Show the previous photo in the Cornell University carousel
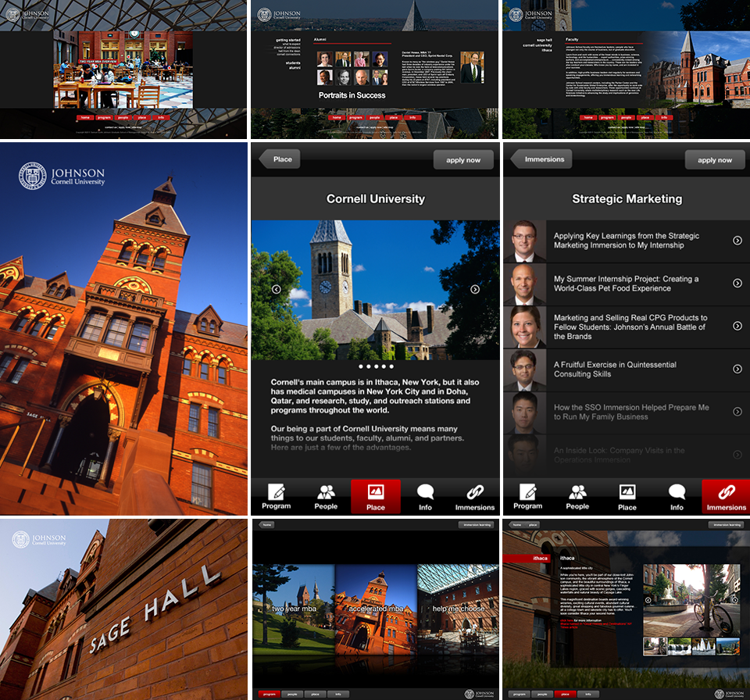This screenshot has height=700, width=750. [276, 289]
